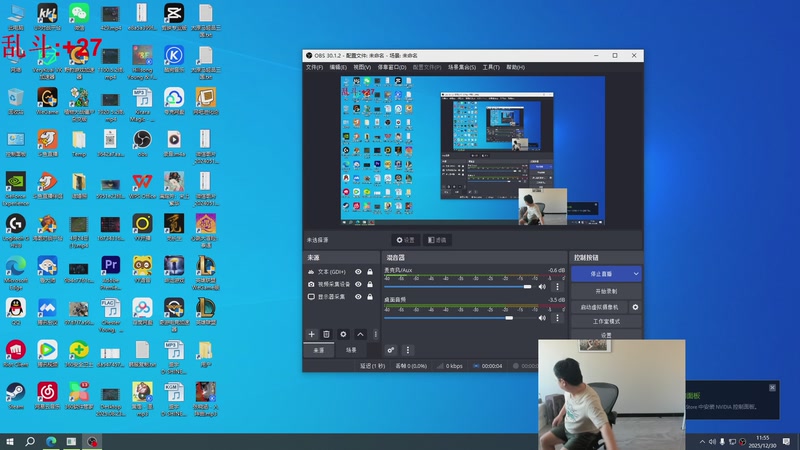Open the 文件(F) menu in OBS
The height and width of the screenshot is (450, 800).
[x=314, y=67]
